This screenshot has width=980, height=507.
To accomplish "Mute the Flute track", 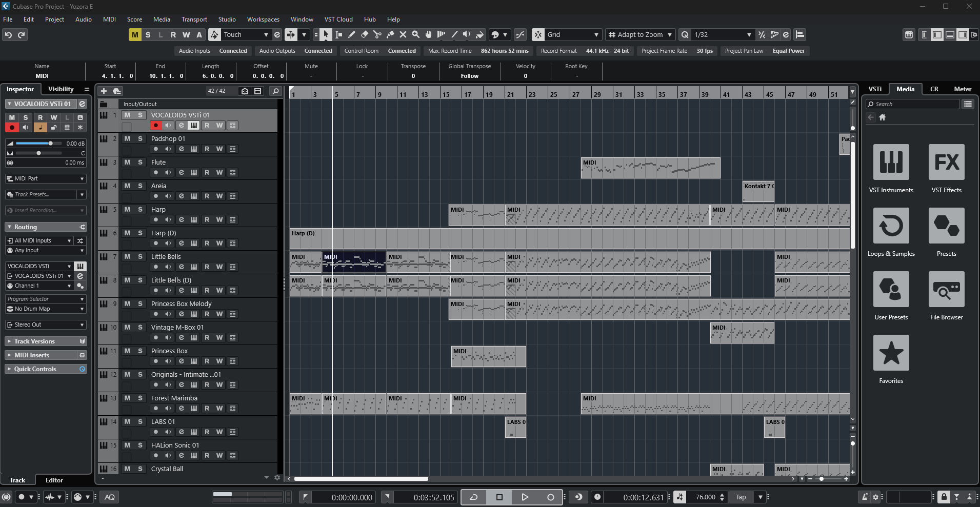I will 127,163.
